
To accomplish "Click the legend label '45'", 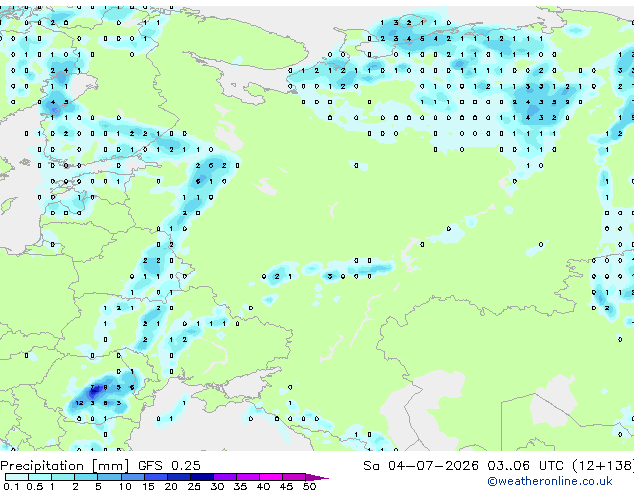I will (286, 486).
